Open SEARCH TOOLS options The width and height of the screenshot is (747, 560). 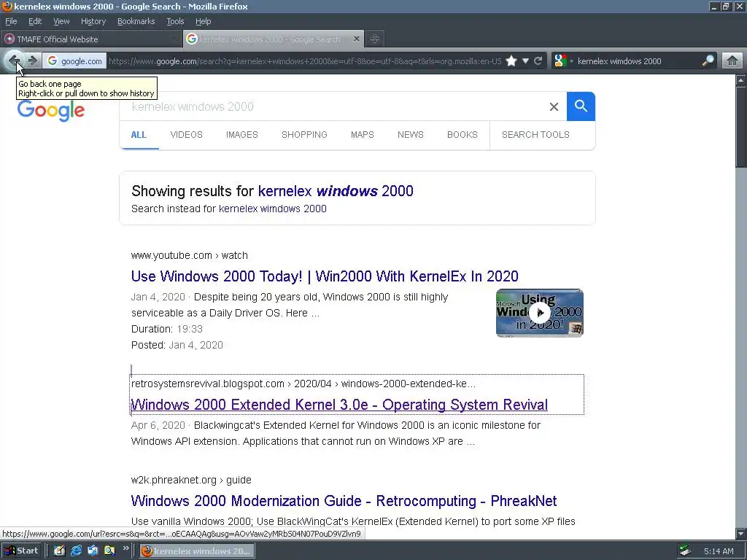(x=535, y=135)
